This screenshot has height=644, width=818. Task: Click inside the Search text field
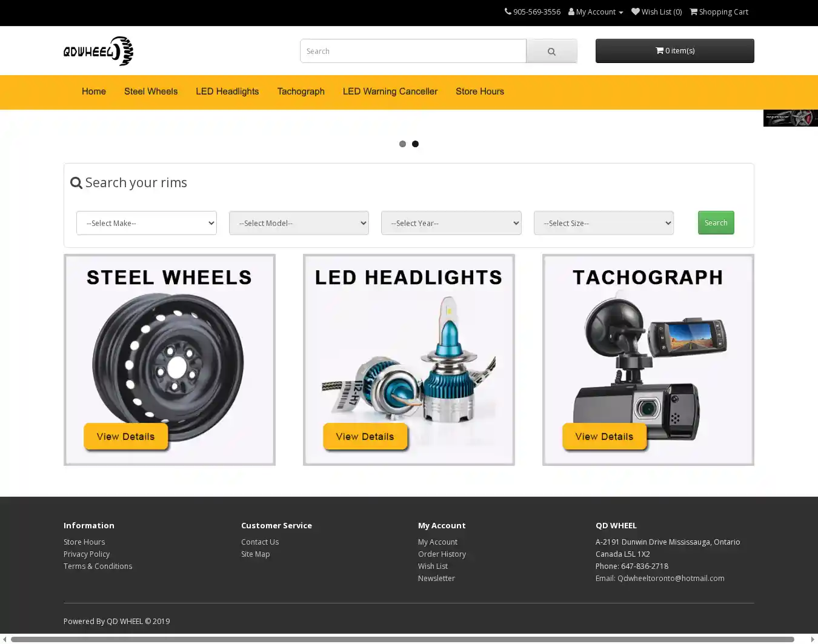click(x=413, y=51)
